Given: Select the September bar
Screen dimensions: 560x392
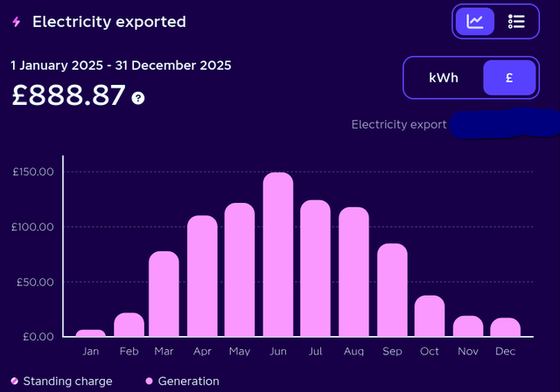Looking at the screenshot, I should [392, 290].
